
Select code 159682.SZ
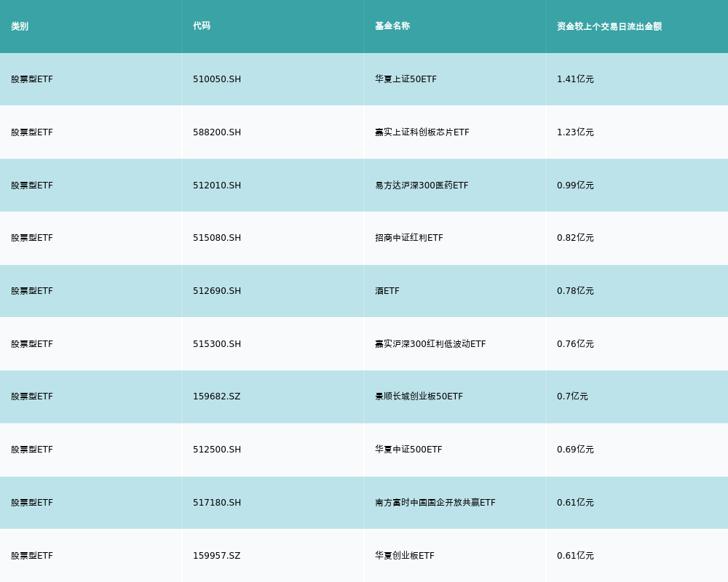click(217, 396)
